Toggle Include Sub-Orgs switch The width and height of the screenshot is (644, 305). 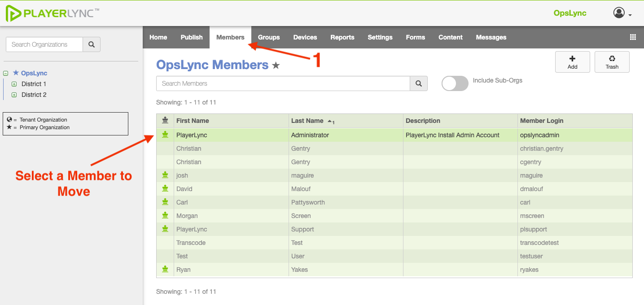[x=455, y=83]
